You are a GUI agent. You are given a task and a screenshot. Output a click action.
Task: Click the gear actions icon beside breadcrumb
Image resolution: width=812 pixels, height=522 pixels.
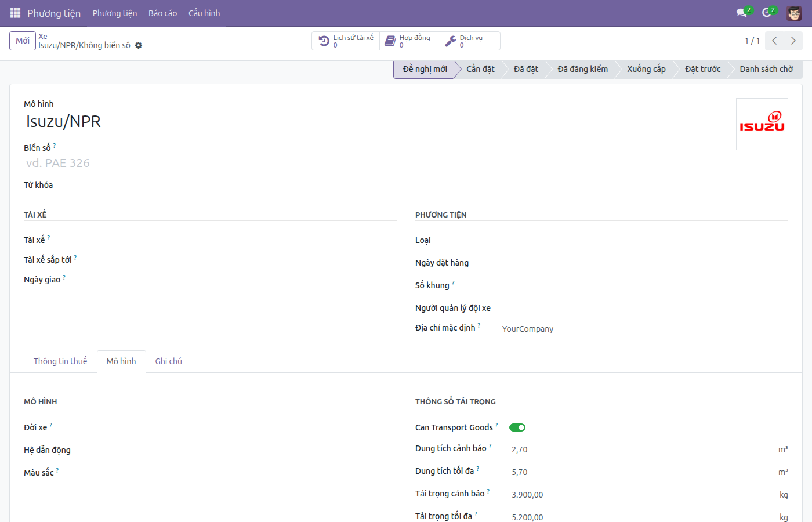[x=139, y=45]
